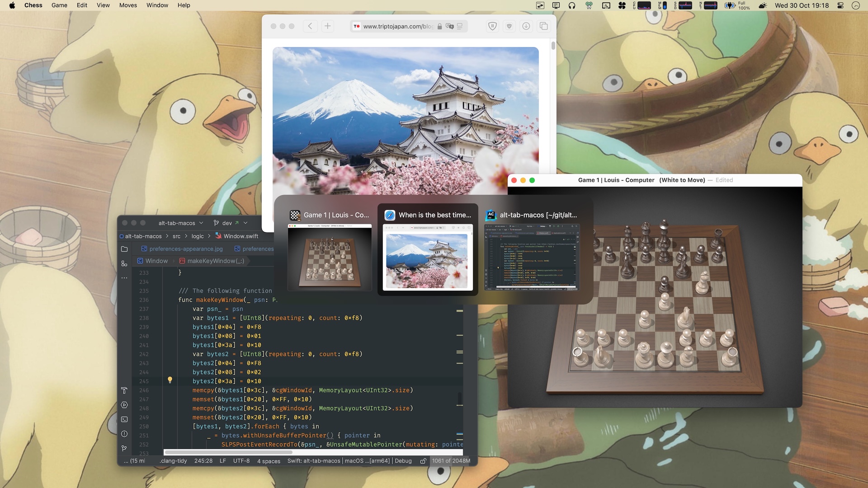Open the Project folder icon in the editor sidebar
Image resolution: width=868 pixels, height=488 pixels.
tap(125, 249)
